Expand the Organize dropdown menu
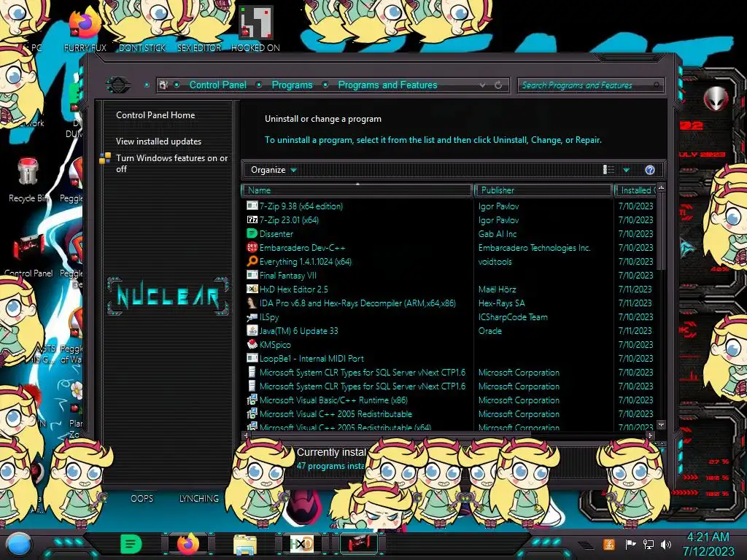The height and width of the screenshot is (560, 747). (x=274, y=170)
